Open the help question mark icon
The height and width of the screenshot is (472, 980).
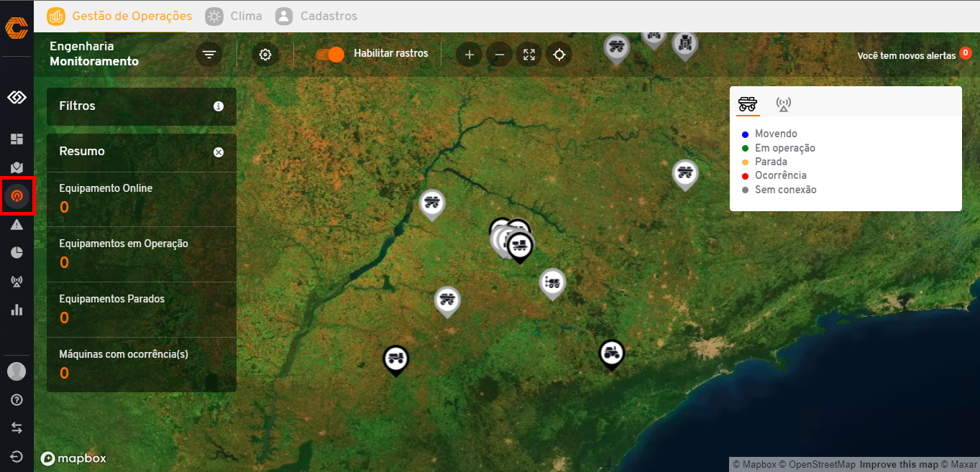click(17, 399)
